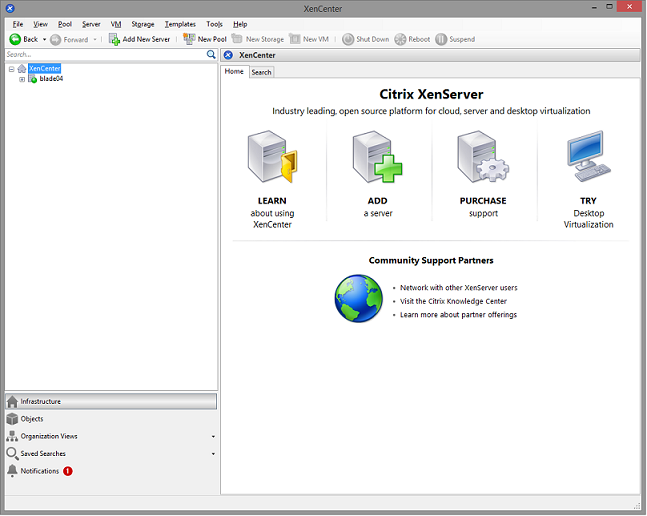
Task: Click the ADD a server label
Action: 378,207
